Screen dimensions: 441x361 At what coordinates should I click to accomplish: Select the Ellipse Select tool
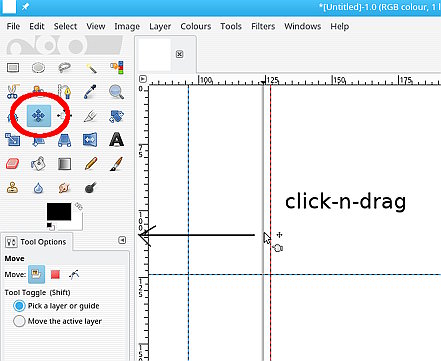pos(38,68)
